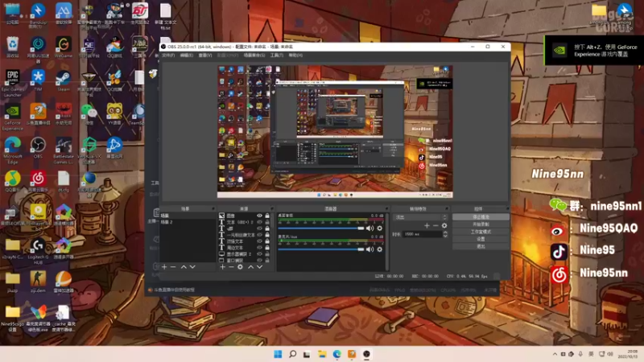Click the highlighted streaming button in Controls
The image size is (644, 362).
(x=481, y=217)
